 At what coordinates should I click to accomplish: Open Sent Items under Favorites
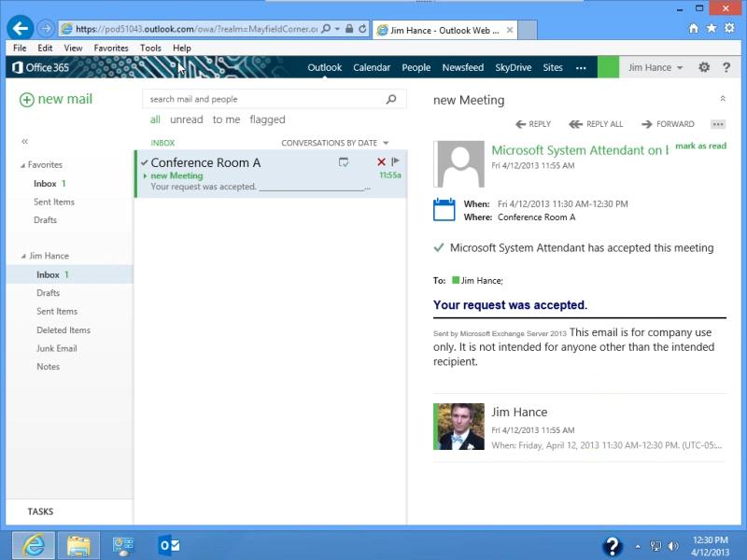54,202
